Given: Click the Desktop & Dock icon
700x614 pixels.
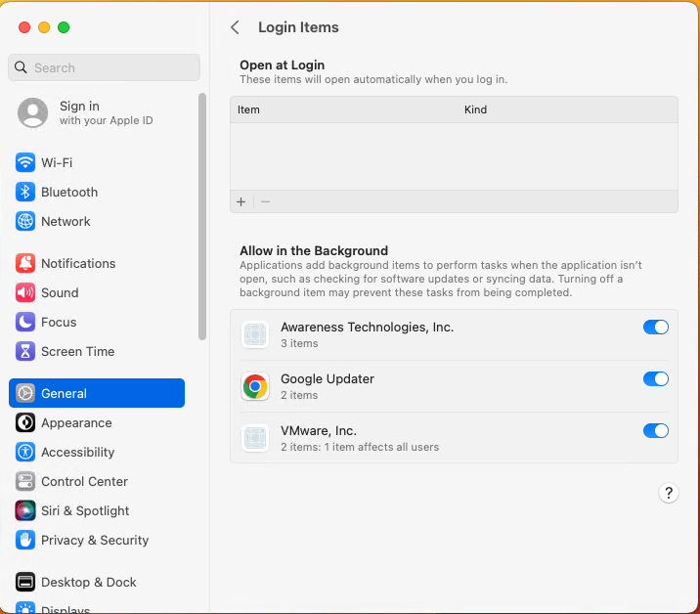Looking at the screenshot, I should pos(25,583).
